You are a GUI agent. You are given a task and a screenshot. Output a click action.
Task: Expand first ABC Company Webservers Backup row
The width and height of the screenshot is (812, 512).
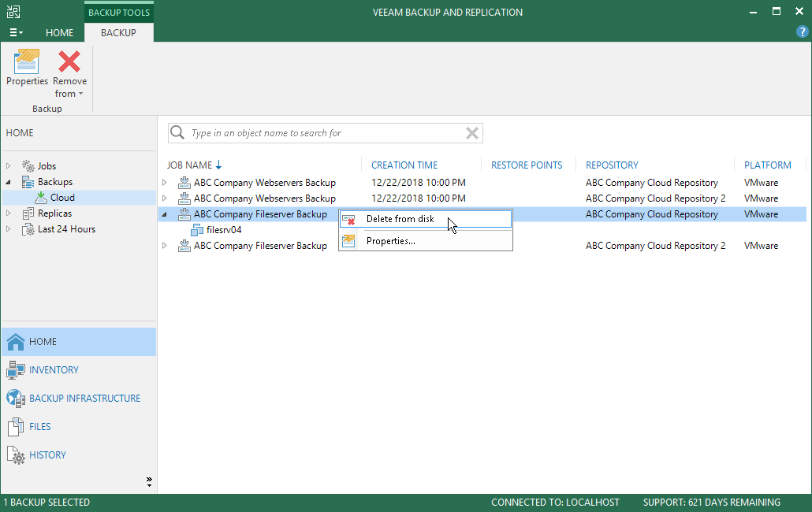[x=164, y=183]
